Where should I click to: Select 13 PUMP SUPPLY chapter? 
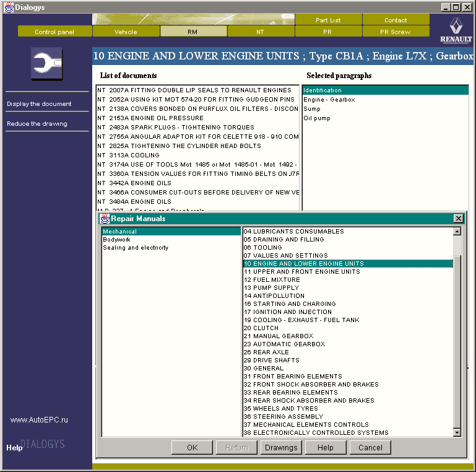pos(348,287)
